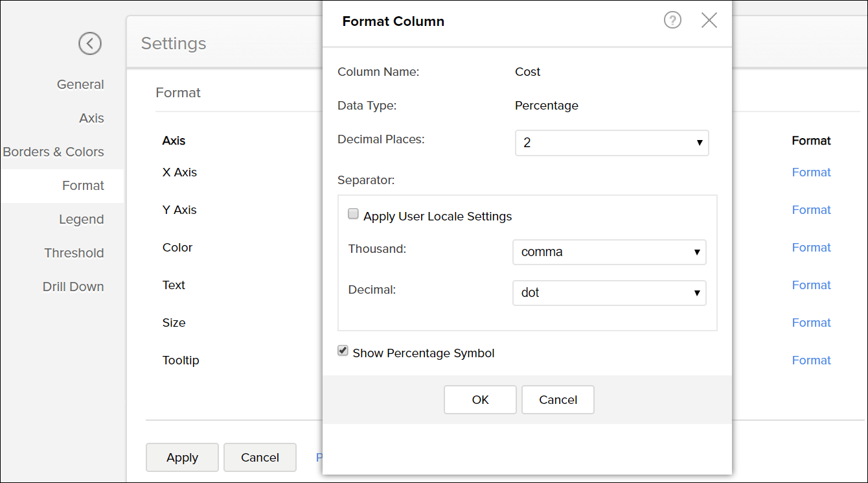Image resolution: width=868 pixels, height=483 pixels.
Task: Open the Axis settings tab
Action: pos(91,118)
